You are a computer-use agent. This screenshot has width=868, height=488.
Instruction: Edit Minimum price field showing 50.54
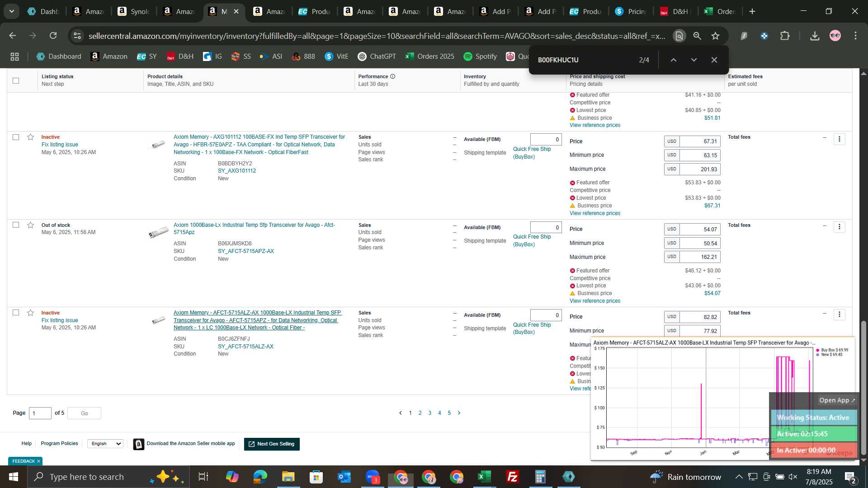tap(700, 243)
